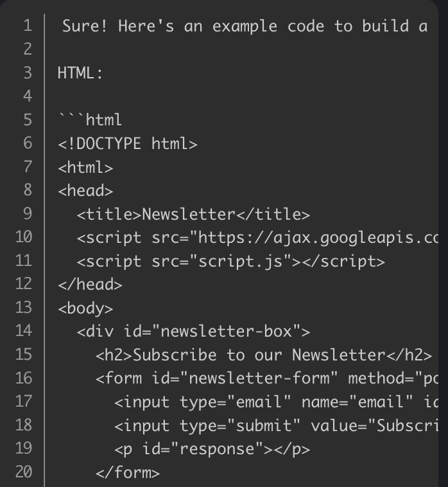The height and width of the screenshot is (487, 448).
Task: Click the ```html code fence line
Action: pyautogui.click(x=90, y=120)
